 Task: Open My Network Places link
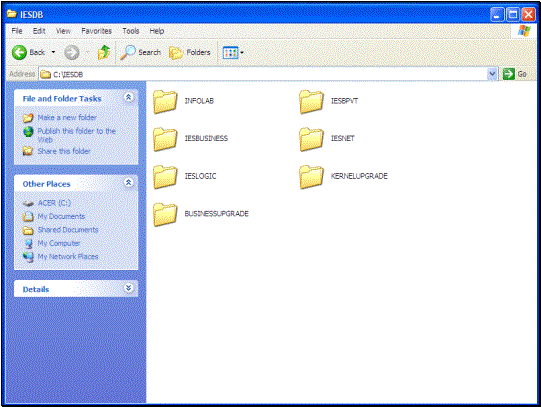click(68, 257)
